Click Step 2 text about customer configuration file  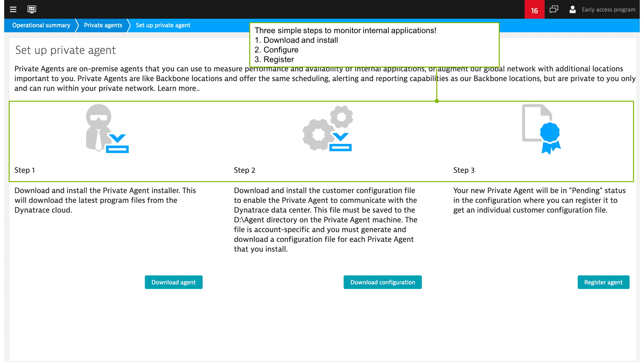pyautogui.click(x=326, y=220)
